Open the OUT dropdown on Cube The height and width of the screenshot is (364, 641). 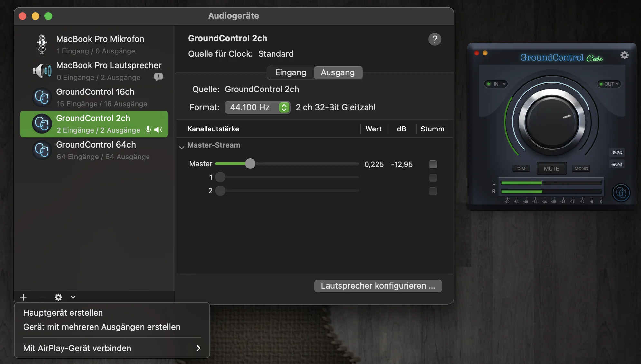pyautogui.click(x=609, y=84)
